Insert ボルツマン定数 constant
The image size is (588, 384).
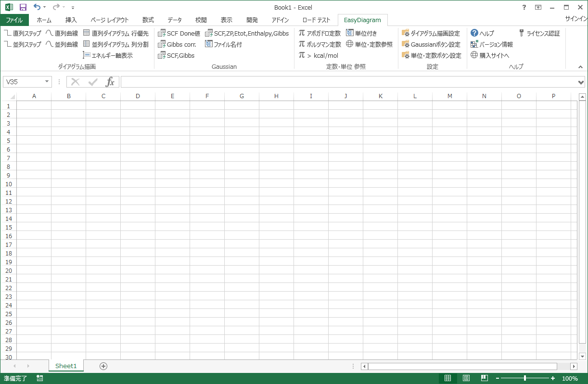coord(320,44)
